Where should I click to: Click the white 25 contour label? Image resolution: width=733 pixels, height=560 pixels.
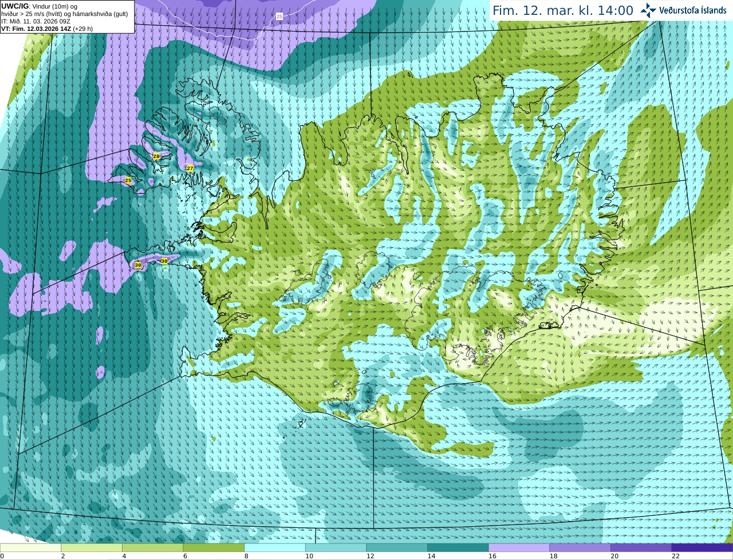(279, 17)
